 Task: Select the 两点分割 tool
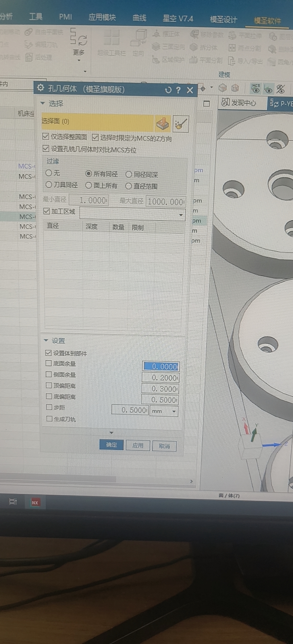pos(245,48)
